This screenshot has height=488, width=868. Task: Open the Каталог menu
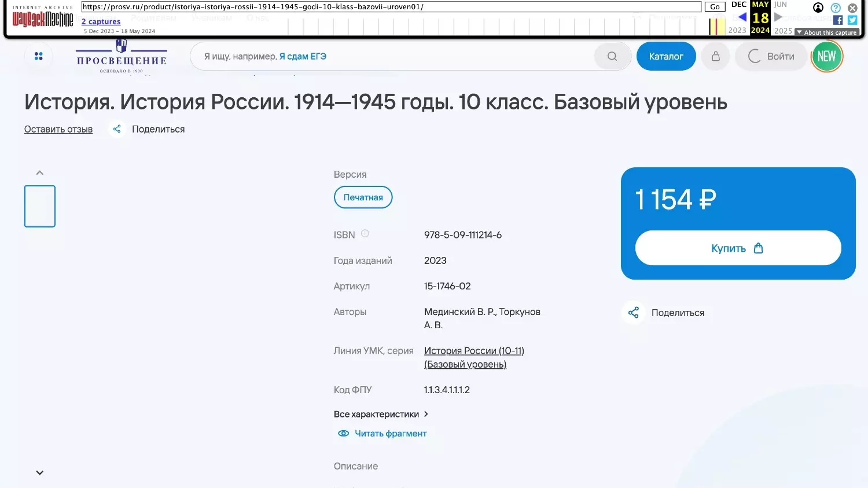pyautogui.click(x=666, y=56)
